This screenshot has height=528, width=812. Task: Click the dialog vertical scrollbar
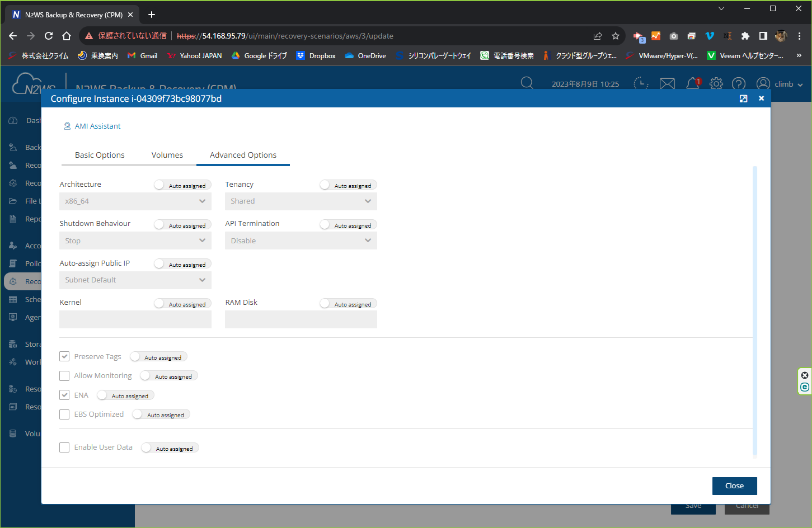[755, 311]
